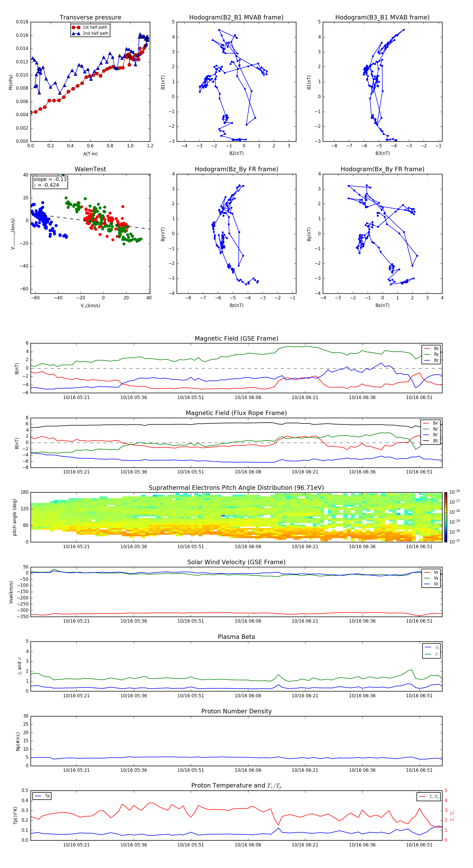The width and height of the screenshot is (473, 868).
Task: Click the Suprathermal Electrons Pitch Angle Distribution title
Action: [236, 488]
